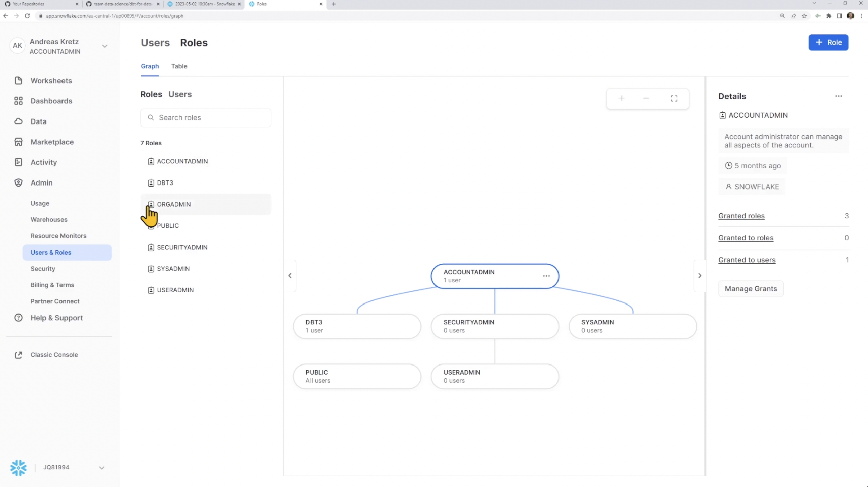868x487 pixels.
Task: Open Billing & Terms
Action: (52, 285)
